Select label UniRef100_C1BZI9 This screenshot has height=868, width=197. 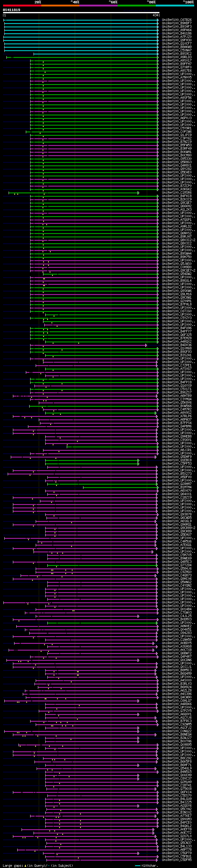tap(177, 498)
